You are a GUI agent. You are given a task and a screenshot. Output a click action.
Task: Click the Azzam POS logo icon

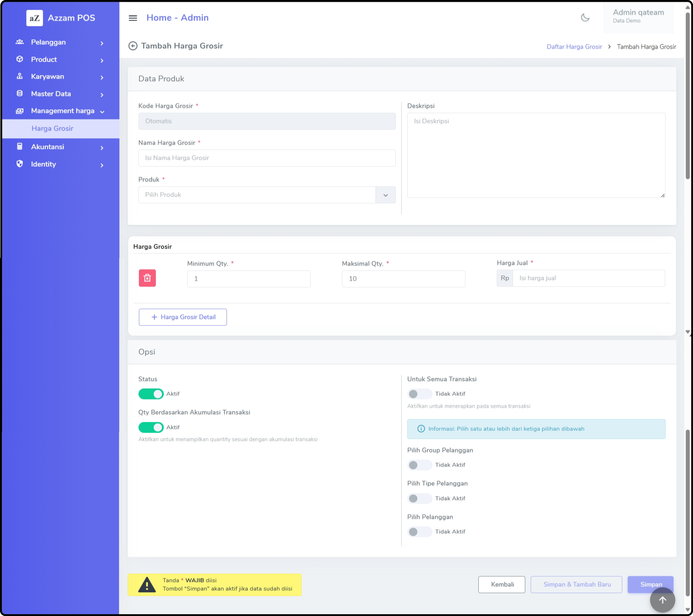[x=35, y=18]
